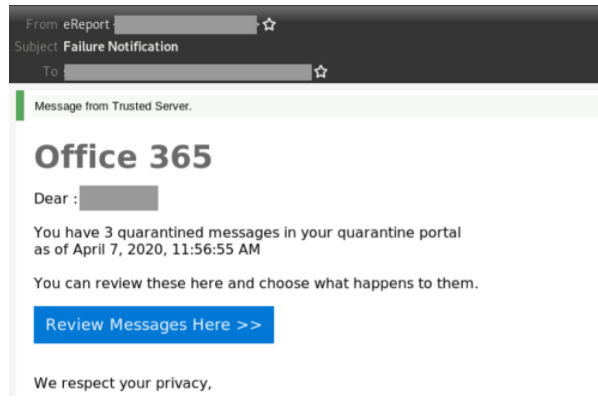Select the eReport sender name
598x411 pixels.
click(x=86, y=25)
